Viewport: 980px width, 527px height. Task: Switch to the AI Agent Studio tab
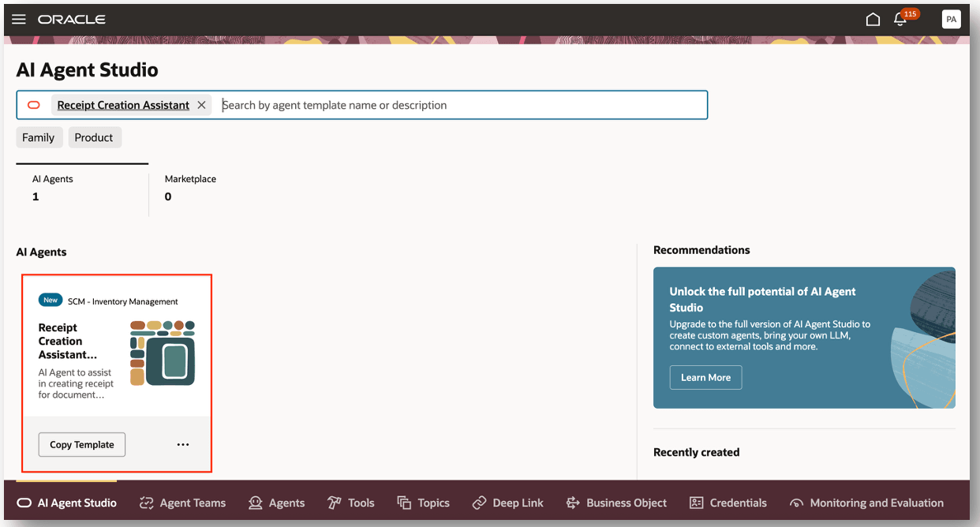[67, 503]
